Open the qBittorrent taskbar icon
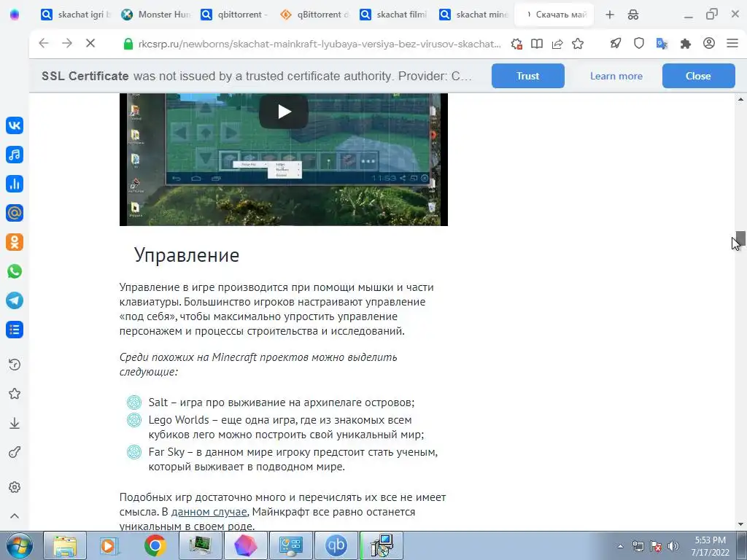Image resolution: width=747 pixels, height=560 pixels. [336, 545]
